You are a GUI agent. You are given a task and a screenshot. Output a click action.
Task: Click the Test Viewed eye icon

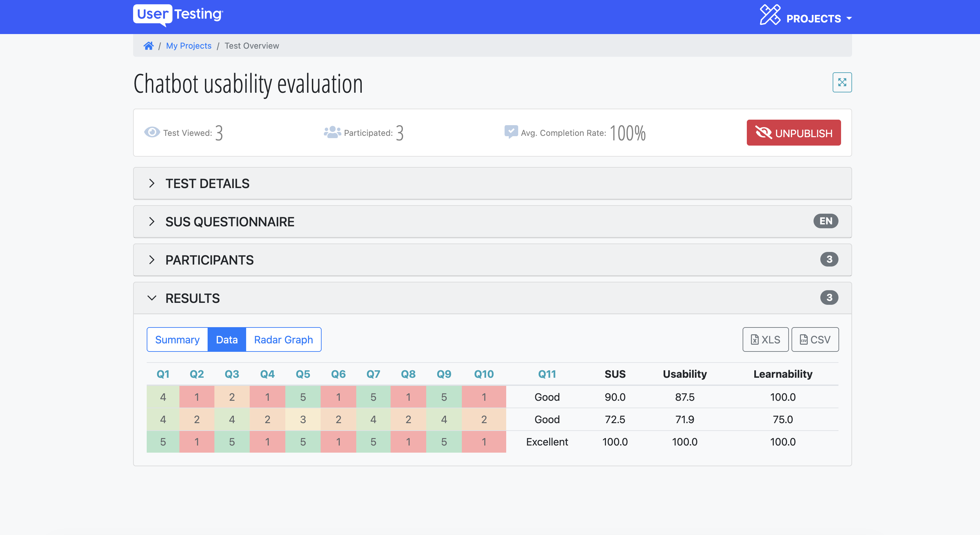(152, 132)
